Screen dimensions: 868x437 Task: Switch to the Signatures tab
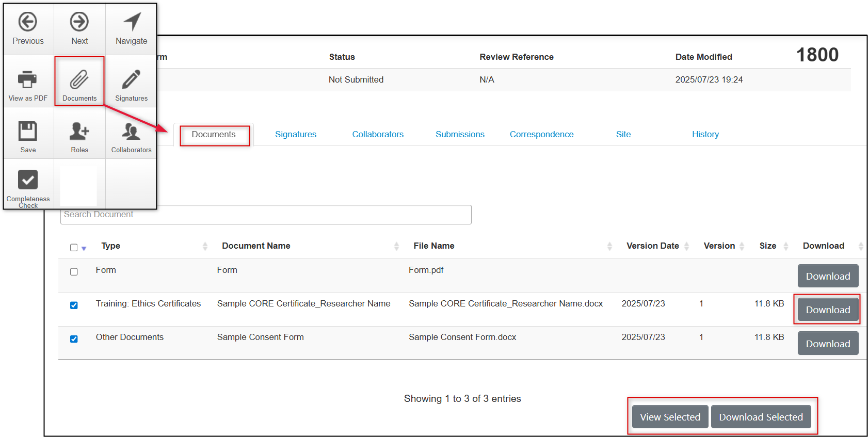(296, 134)
